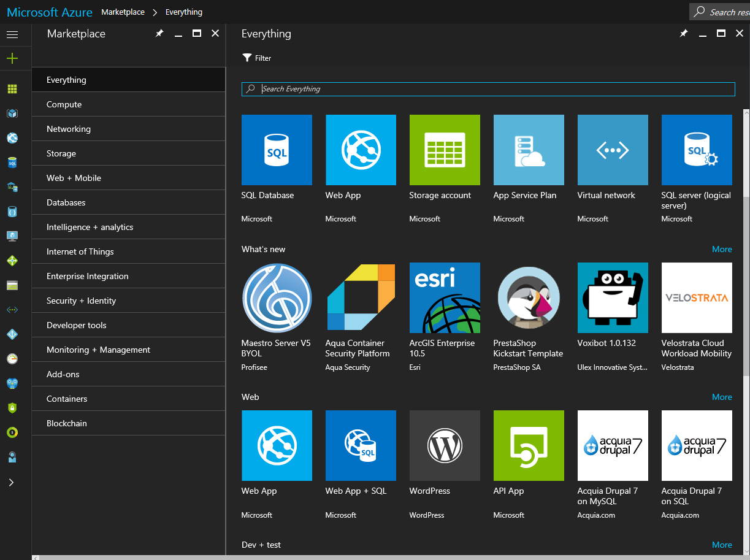Viewport: 750px width, 560px height.
Task: Open the New resource creation pane
Action: point(12,58)
